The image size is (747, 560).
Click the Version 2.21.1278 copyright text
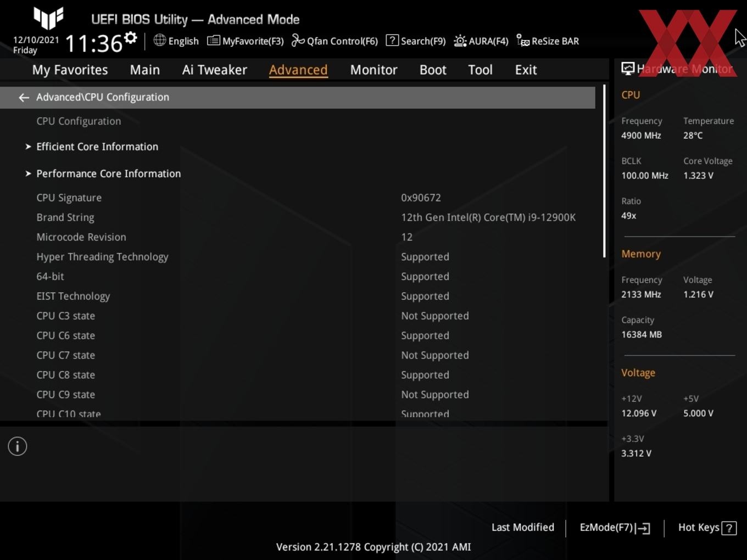pyautogui.click(x=374, y=547)
